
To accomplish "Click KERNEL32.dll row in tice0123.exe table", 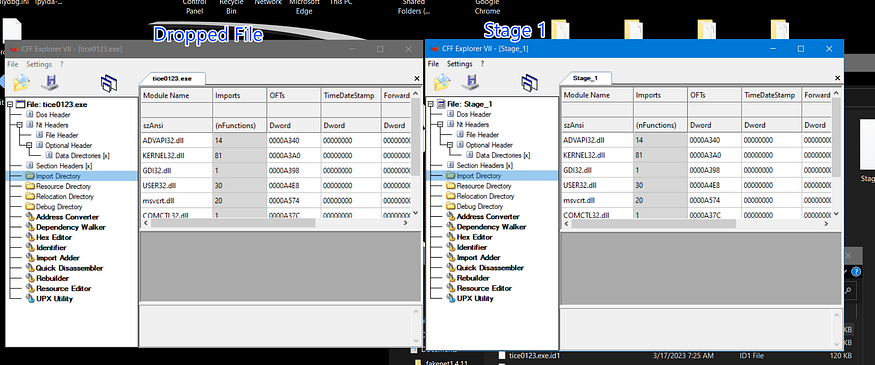I will click(x=276, y=155).
